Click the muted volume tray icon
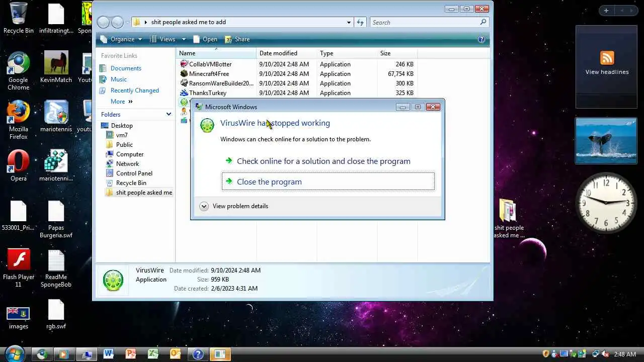This screenshot has width=644, height=362. click(605, 354)
